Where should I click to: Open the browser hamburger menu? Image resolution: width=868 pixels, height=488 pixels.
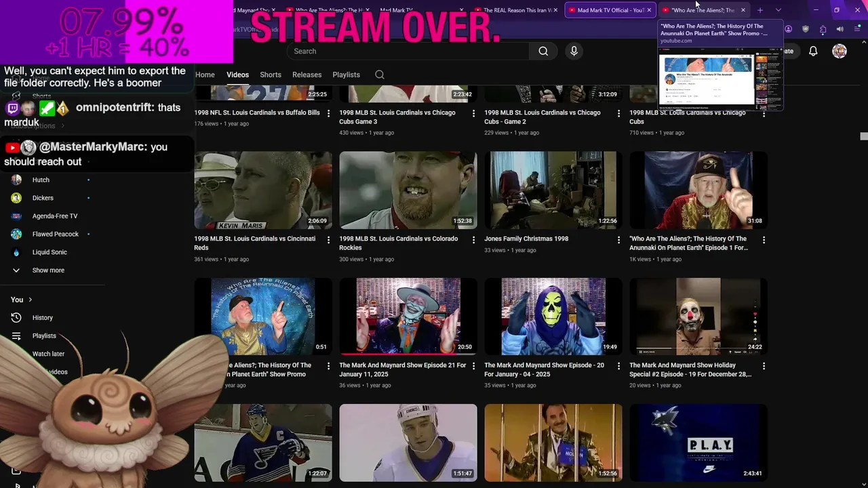pyautogui.click(x=856, y=29)
